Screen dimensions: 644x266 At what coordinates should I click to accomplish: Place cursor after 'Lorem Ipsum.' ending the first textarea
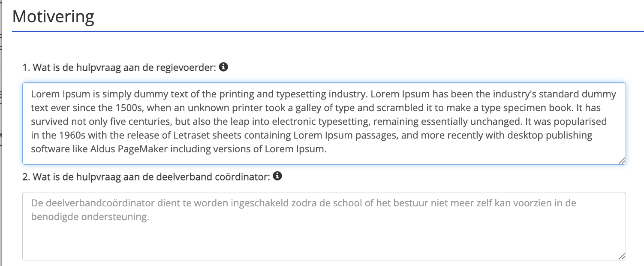(328, 149)
